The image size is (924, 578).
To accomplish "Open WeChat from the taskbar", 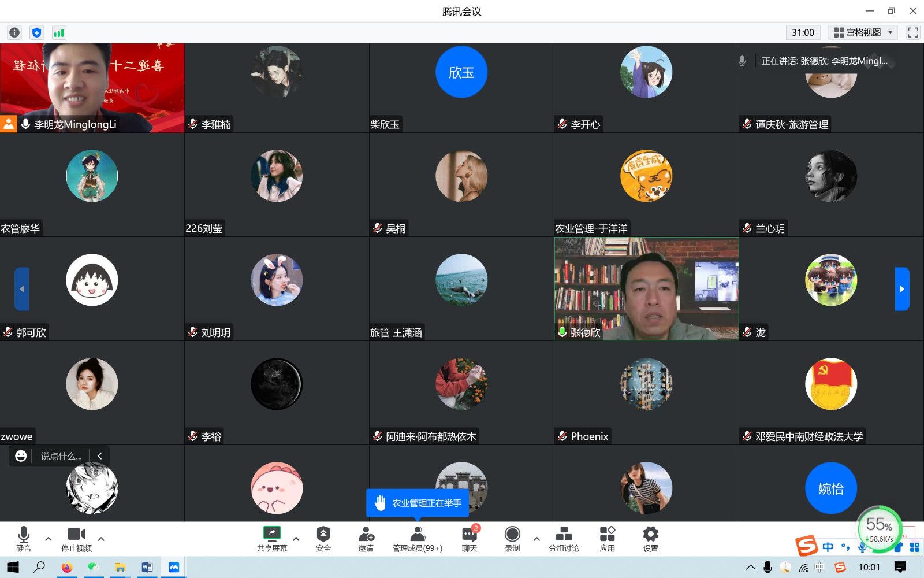I will point(93,568).
